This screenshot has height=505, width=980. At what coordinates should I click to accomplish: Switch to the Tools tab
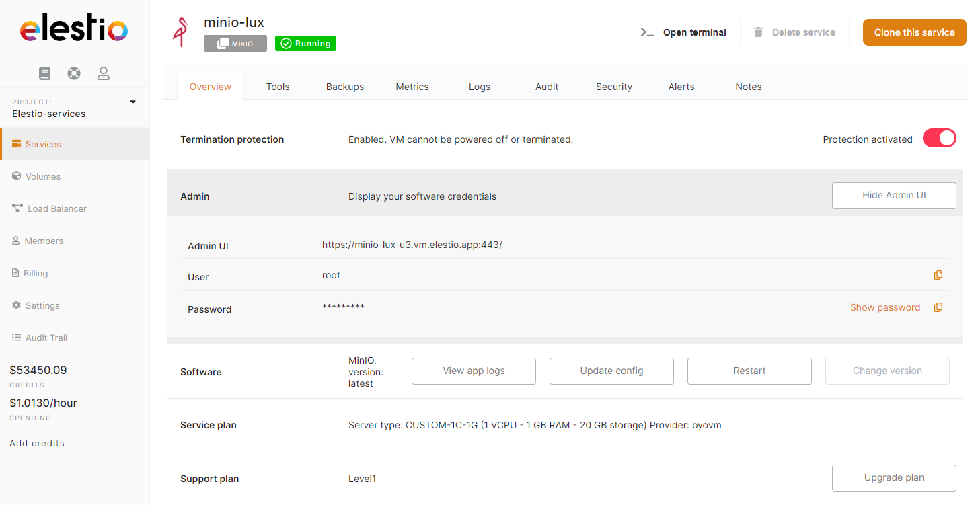pos(278,87)
